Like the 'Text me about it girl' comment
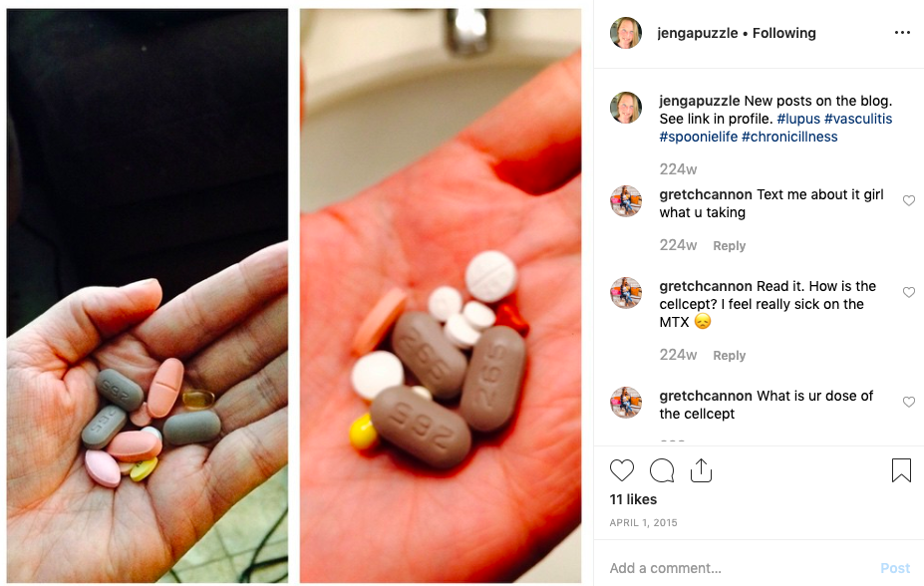 (x=909, y=200)
